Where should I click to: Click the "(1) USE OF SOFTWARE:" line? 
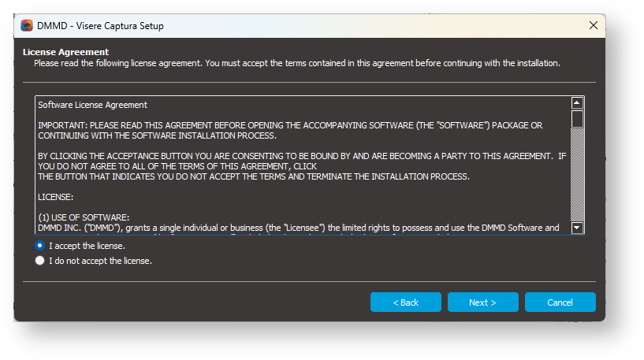point(83,217)
